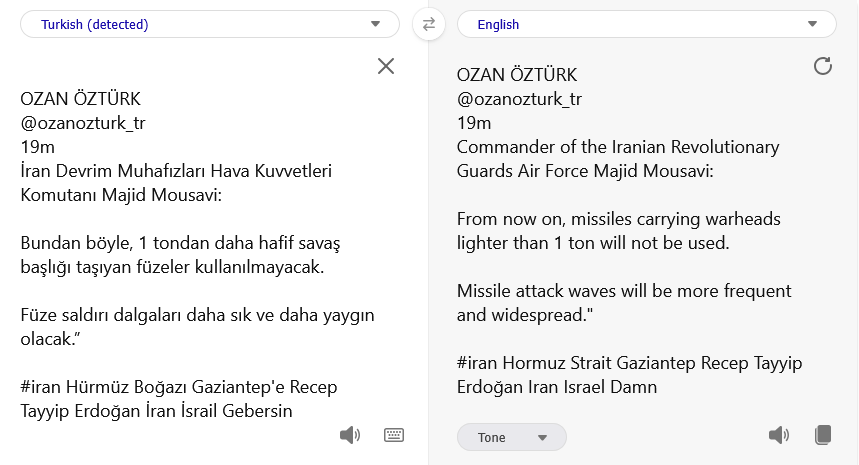Click the Turkish line 'Füze saldırı dalgaları'
Viewport: 859px width, 465px height.
pyautogui.click(x=197, y=315)
